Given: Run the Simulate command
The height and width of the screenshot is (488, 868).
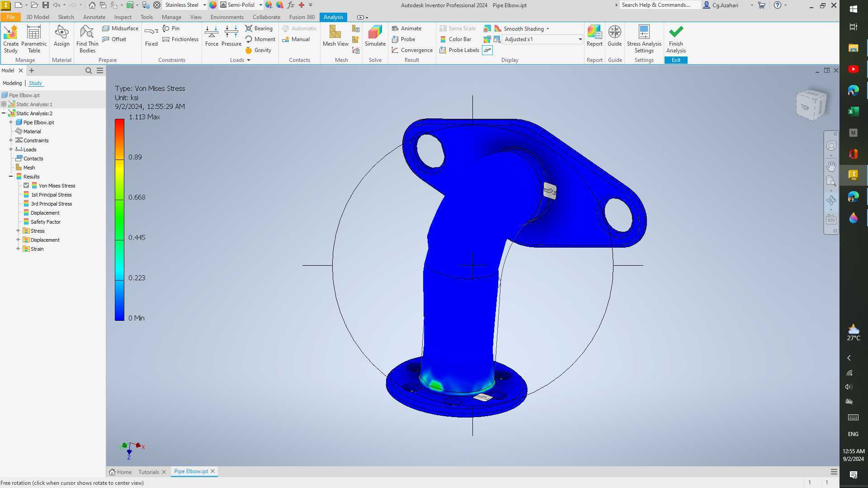Looking at the screenshot, I should coord(375,36).
